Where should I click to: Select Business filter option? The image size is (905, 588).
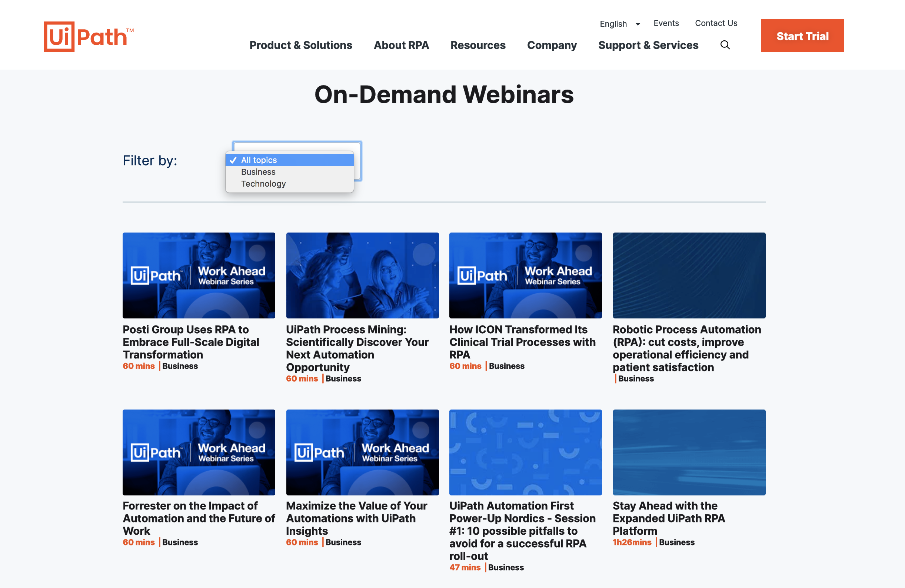tap(289, 172)
